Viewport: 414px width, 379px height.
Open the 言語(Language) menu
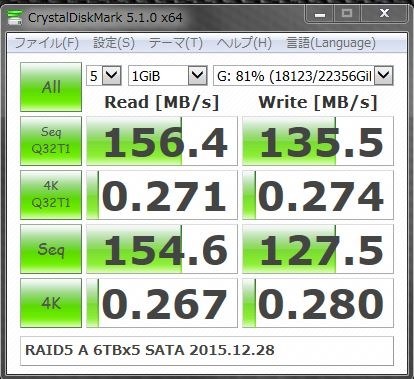331,43
